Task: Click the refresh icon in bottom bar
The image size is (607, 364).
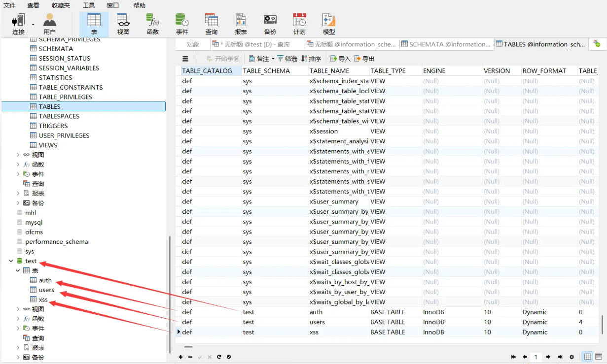Action: coord(219,357)
